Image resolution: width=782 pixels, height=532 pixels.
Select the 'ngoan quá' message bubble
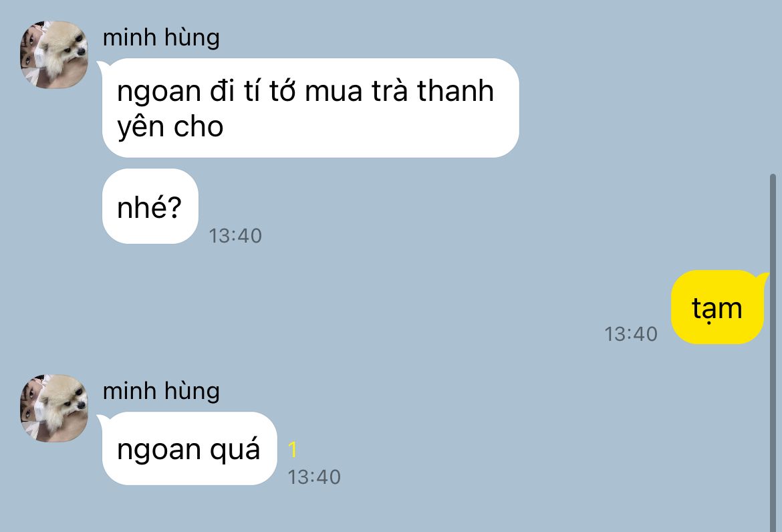(189, 448)
